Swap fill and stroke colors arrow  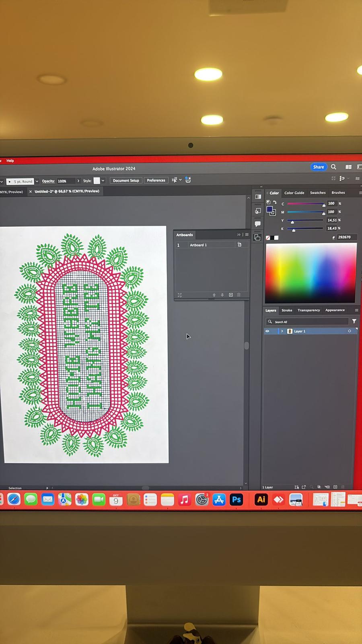275,202
